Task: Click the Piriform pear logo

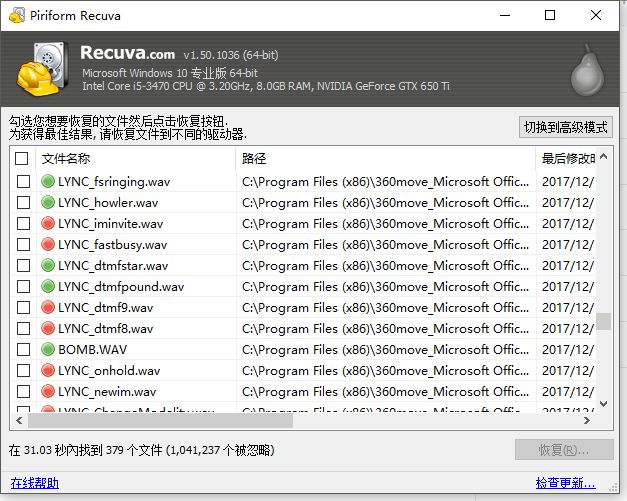Action: tap(587, 70)
